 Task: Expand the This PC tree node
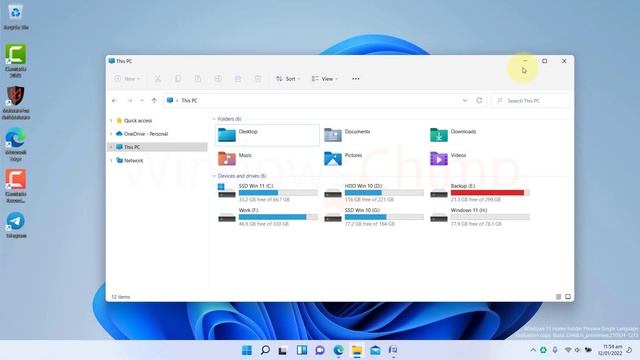coord(111,147)
